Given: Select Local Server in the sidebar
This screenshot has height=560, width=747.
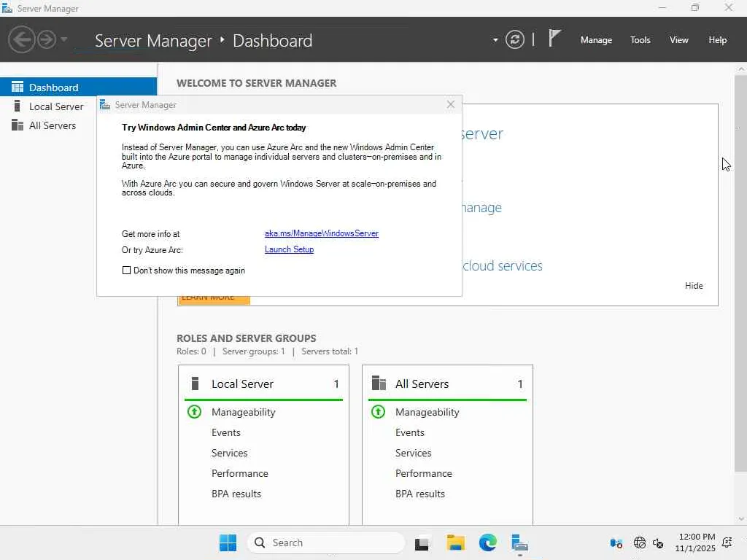Looking at the screenshot, I should pos(56,106).
